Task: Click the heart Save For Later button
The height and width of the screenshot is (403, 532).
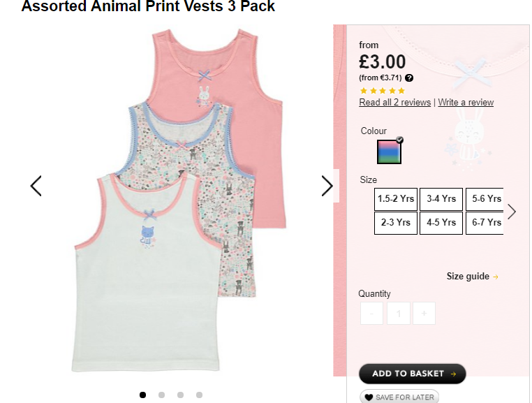Action: pos(399,397)
